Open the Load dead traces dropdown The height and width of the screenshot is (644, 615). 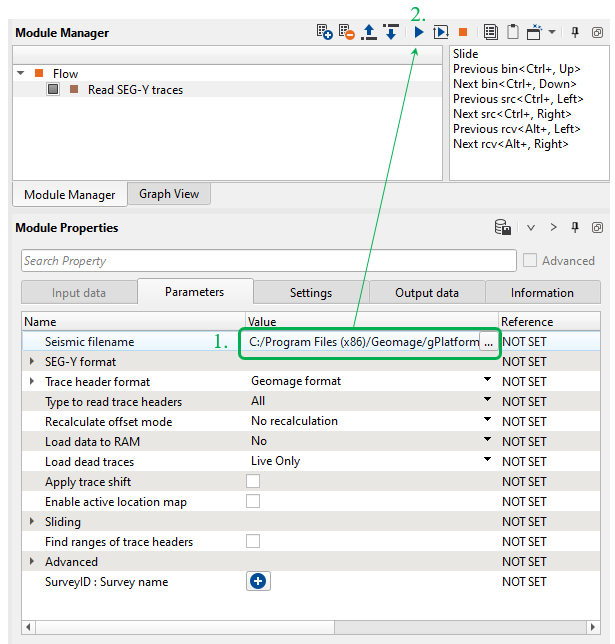pos(488,461)
